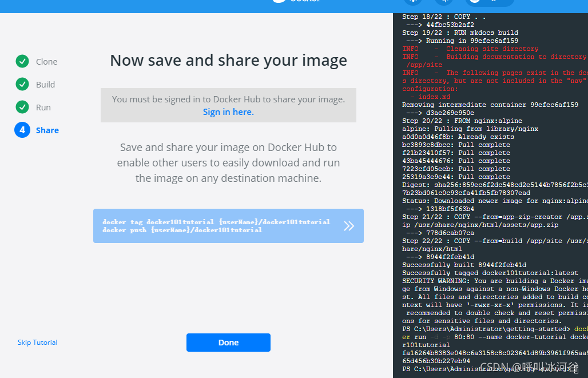
Task: Click terminal line beginning 'SECURITY WARNING'
Action: (495, 281)
